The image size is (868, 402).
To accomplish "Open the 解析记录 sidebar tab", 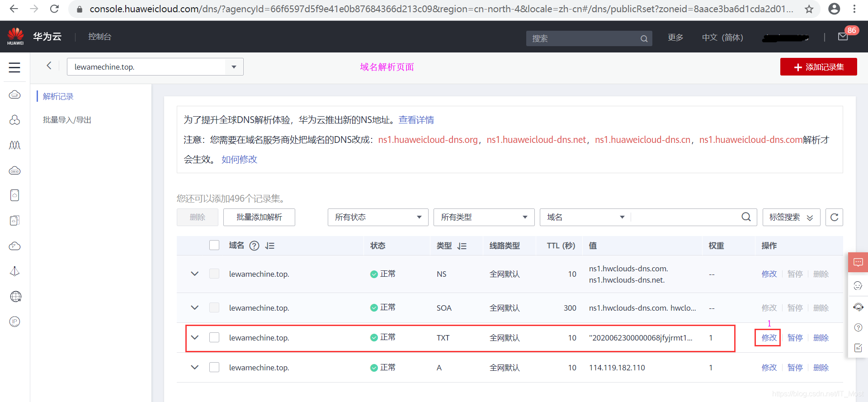I will pos(58,96).
